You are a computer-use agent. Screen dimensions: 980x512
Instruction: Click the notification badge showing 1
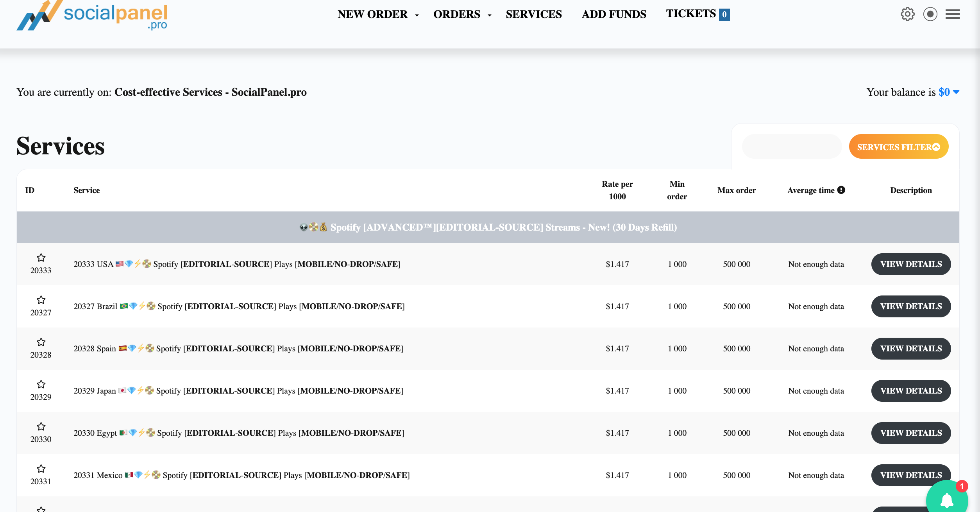pyautogui.click(x=962, y=487)
